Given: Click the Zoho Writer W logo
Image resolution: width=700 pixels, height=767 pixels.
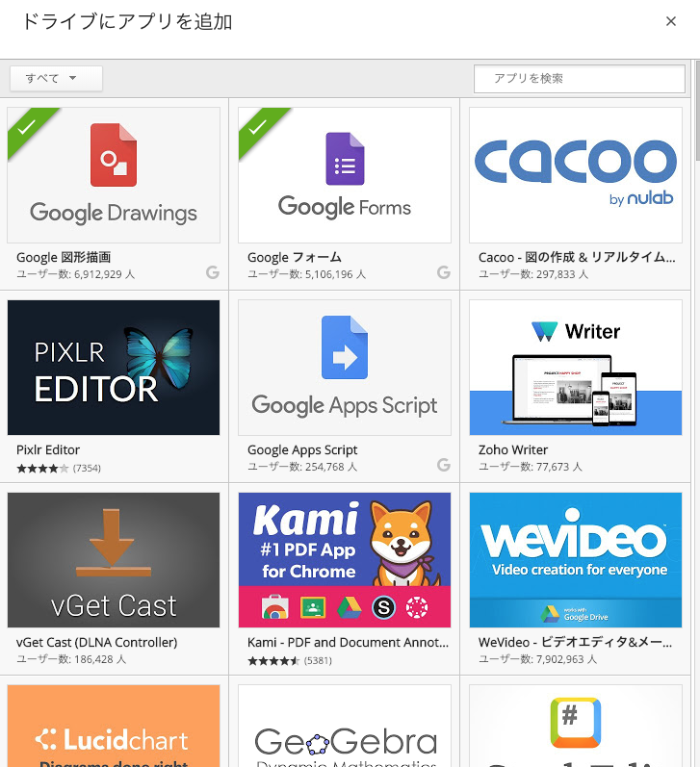Looking at the screenshot, I should pyautogui.click(x=545, y=331).
